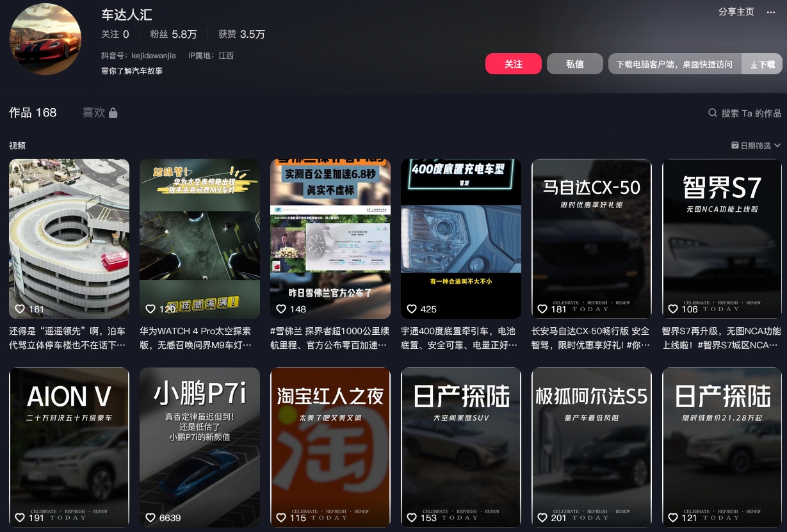Open the 马自达CX-50 video thumbnail
This screenshot has height=532, width=787.
click(x=592, y=239)
